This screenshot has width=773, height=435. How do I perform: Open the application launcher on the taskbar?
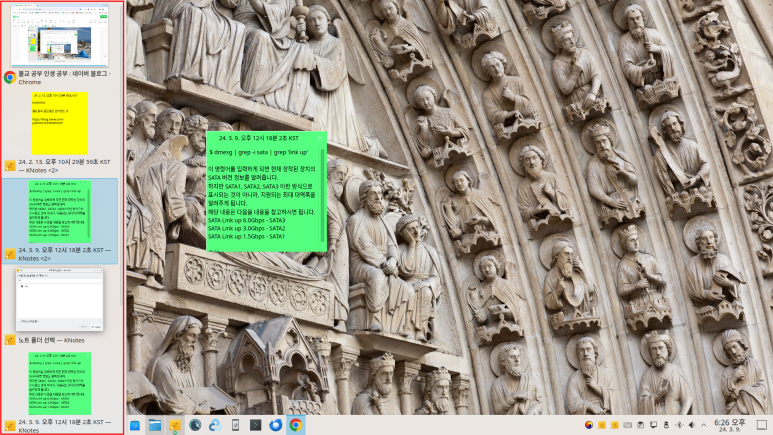tap(135, 425)
